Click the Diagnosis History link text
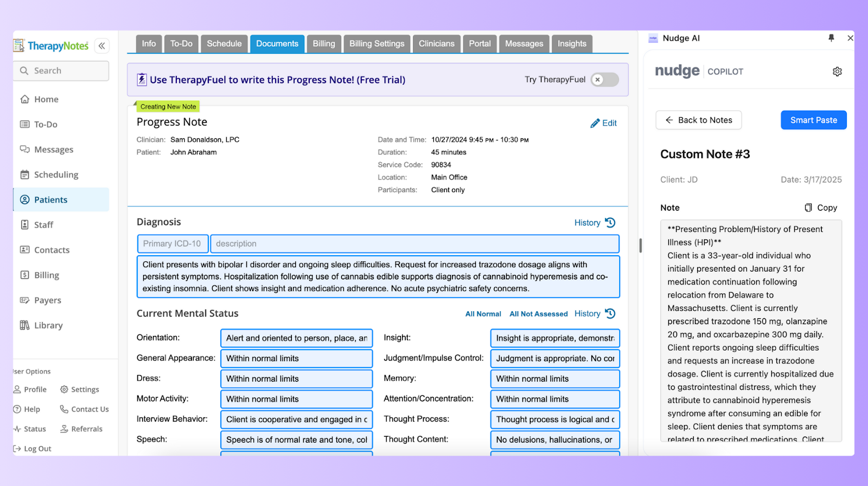This screenshot has width=868, height=486. [x=588, y=223]
